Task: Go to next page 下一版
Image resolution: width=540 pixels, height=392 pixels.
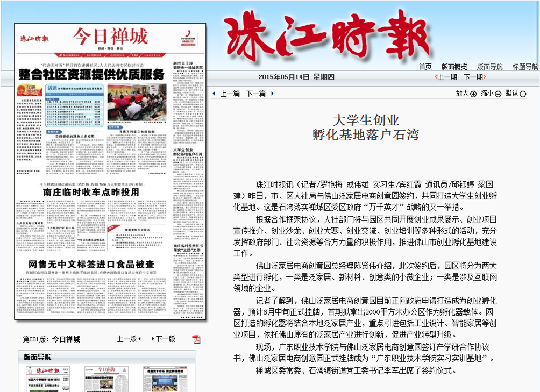Action: click(166, 339)
